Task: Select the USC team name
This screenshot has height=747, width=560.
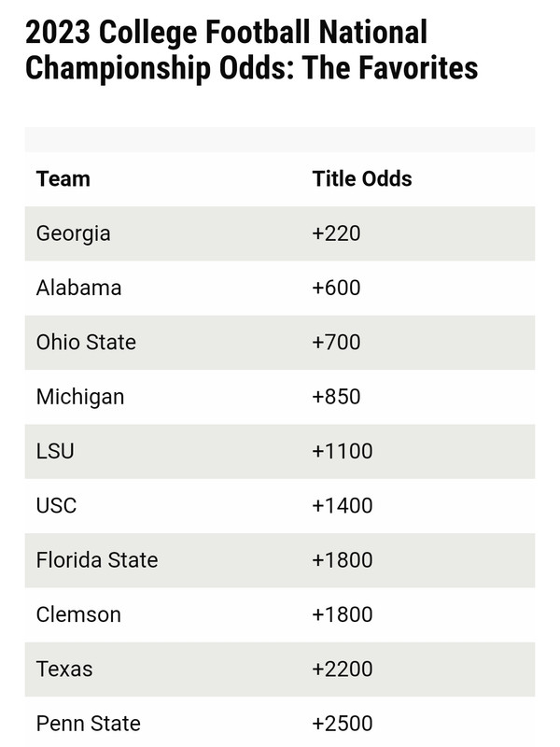Action: 56,506
